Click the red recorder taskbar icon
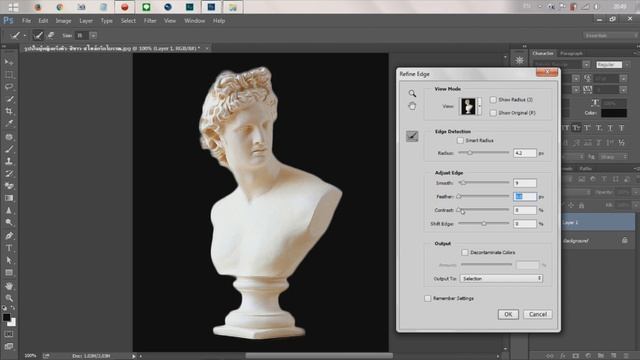Viewport: 640px width, 360px height. [124, 7]
